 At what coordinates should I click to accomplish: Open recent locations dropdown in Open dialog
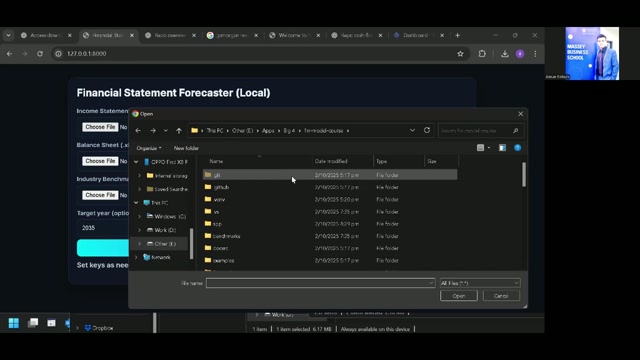(165, 131)
